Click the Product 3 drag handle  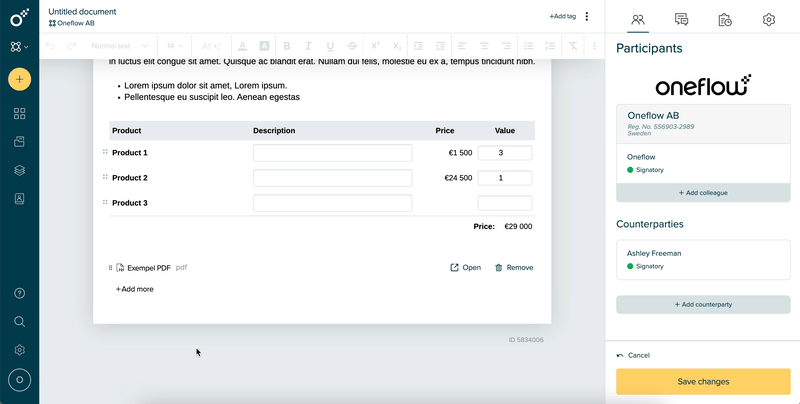tap(105, 202)
